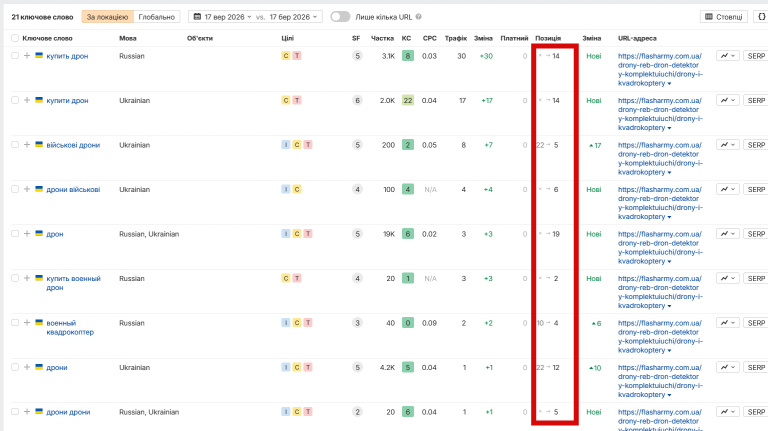Open the 17 вер 2026 date dropdown
The width and height of the screenshot is (768, 431).
click(x=223, y=17)
